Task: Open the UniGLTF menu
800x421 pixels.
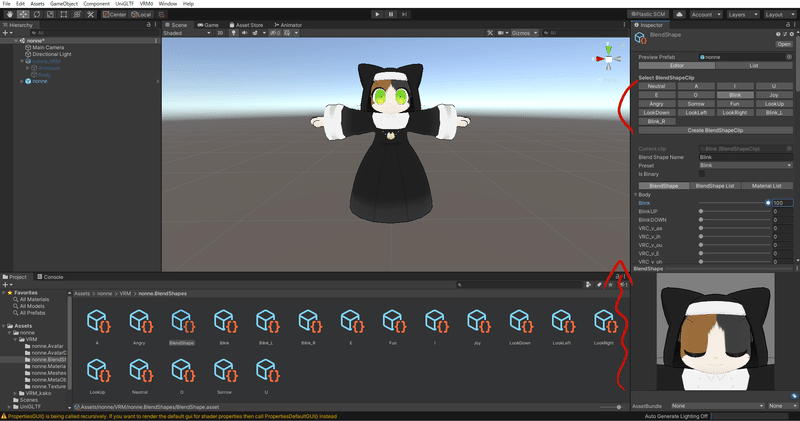Action: click(124, 4)
